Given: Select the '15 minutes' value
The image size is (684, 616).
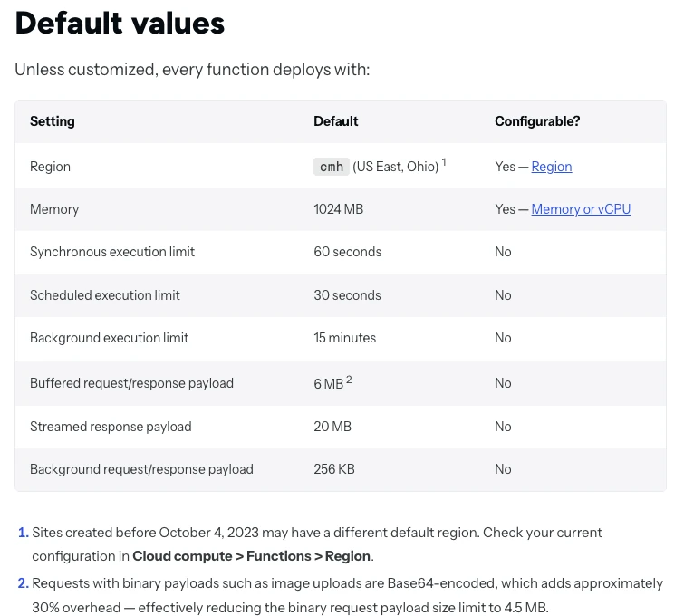Looking at the screenshot, I should pyautogui.click(x=344, y=338).
